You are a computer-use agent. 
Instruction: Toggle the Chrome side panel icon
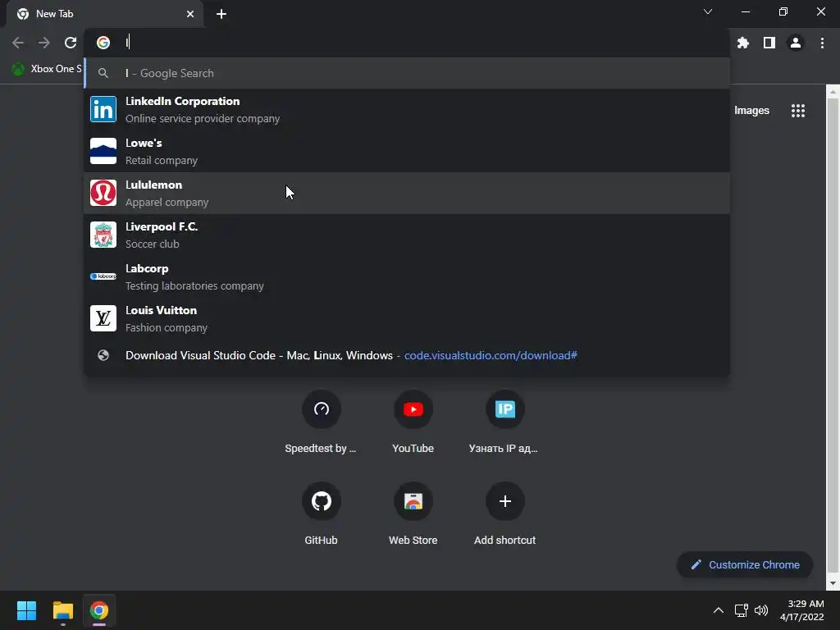(x=769, y=43)
